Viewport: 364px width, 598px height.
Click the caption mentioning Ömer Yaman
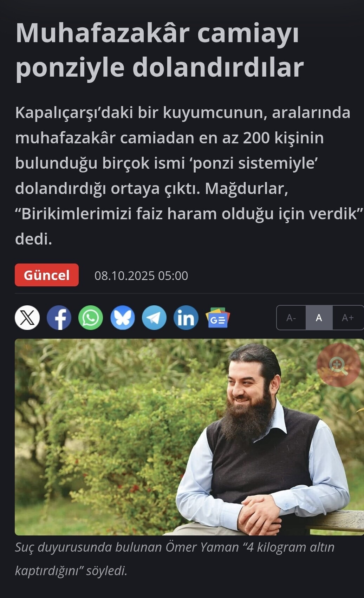[175, 559]
